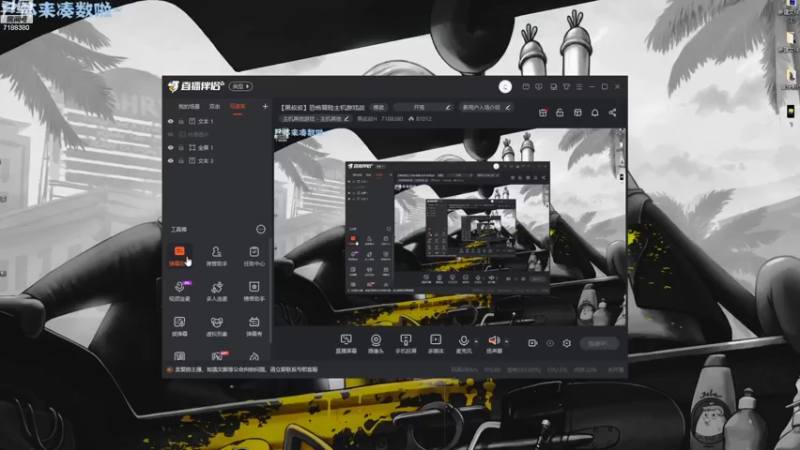Collapse the 工具箱 toolbox panel
Viewport: 800px width, 450px height.
click(x=260, y=229)
